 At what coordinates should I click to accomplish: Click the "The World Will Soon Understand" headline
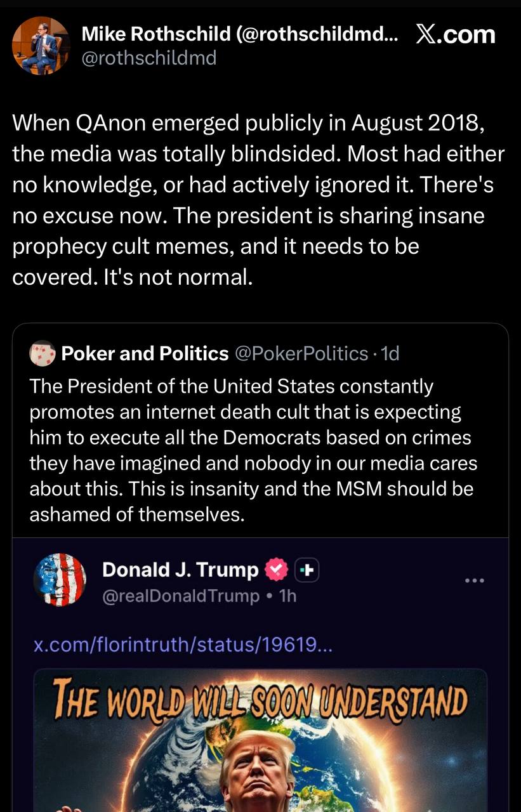pyautogui.click(x=260, y=700)
